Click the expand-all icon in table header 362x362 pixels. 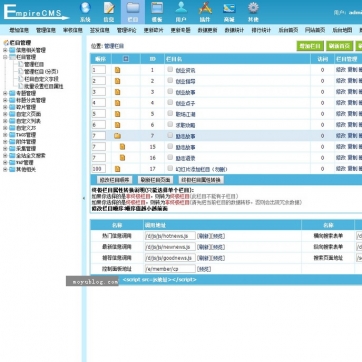[x=126, y=59]
